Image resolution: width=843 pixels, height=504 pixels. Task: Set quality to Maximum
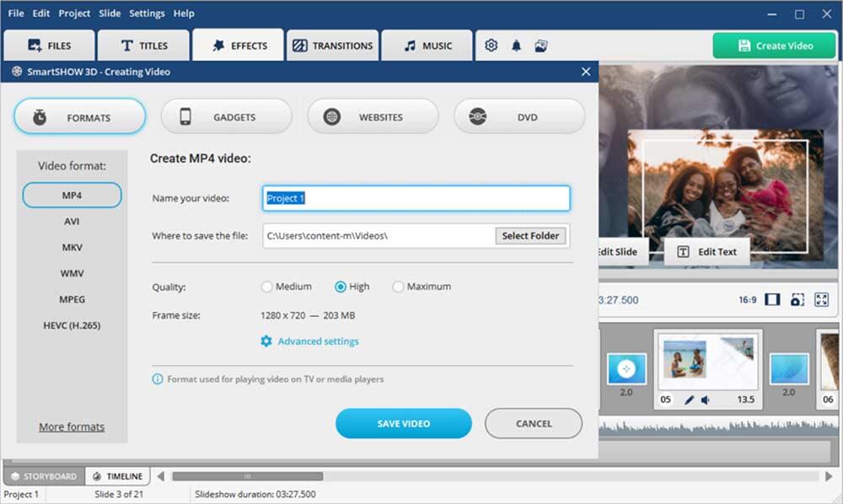(x=398, y=287)
